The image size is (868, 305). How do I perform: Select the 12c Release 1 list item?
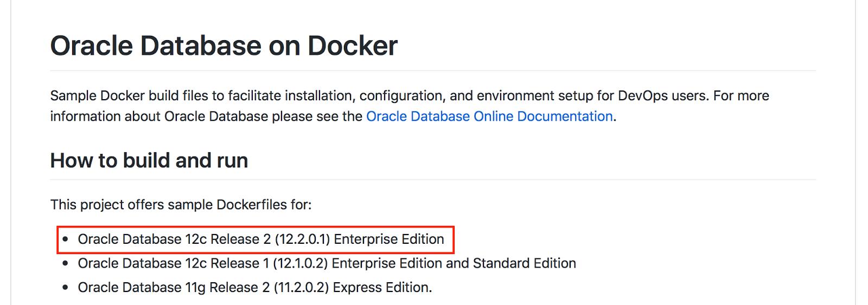click(x=327, y=263)
